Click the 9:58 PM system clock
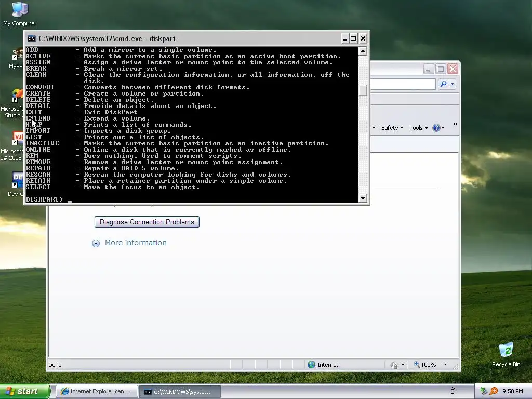532x399 pixels. point(512,391)
